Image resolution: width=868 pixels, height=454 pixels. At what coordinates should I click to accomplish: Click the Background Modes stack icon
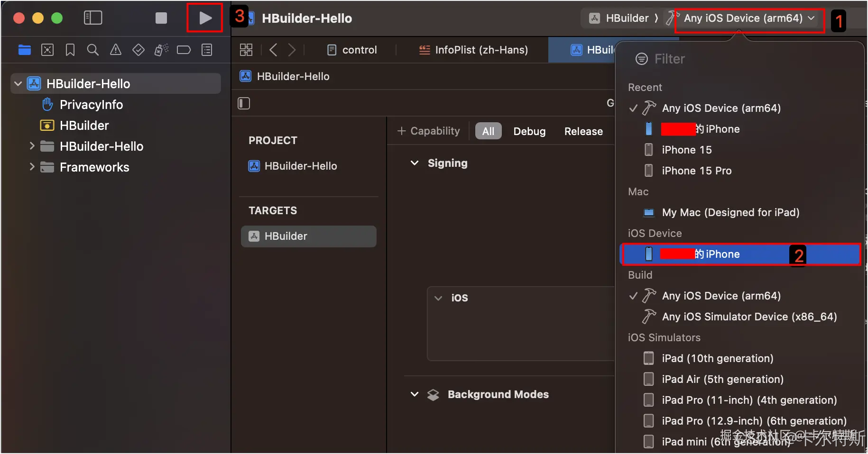pyautogui.click(x=433, y=395)
